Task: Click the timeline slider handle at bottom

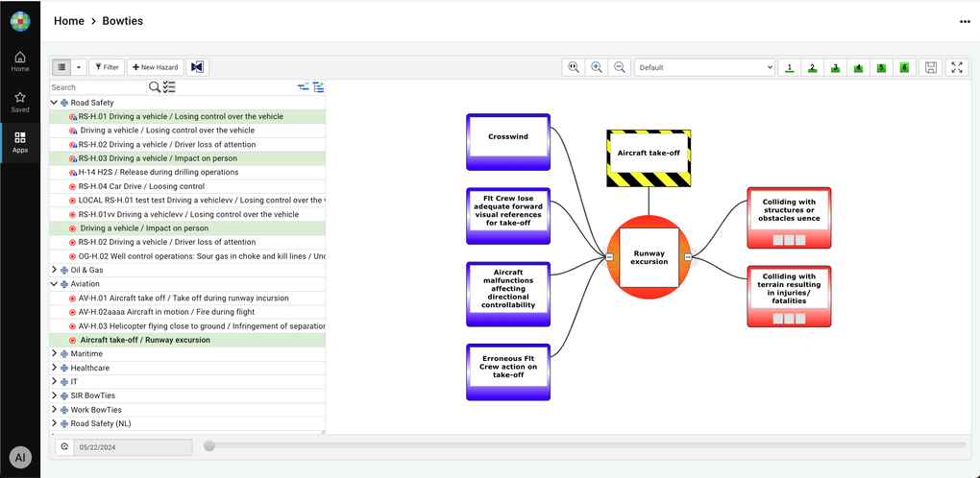Action: 209,445
